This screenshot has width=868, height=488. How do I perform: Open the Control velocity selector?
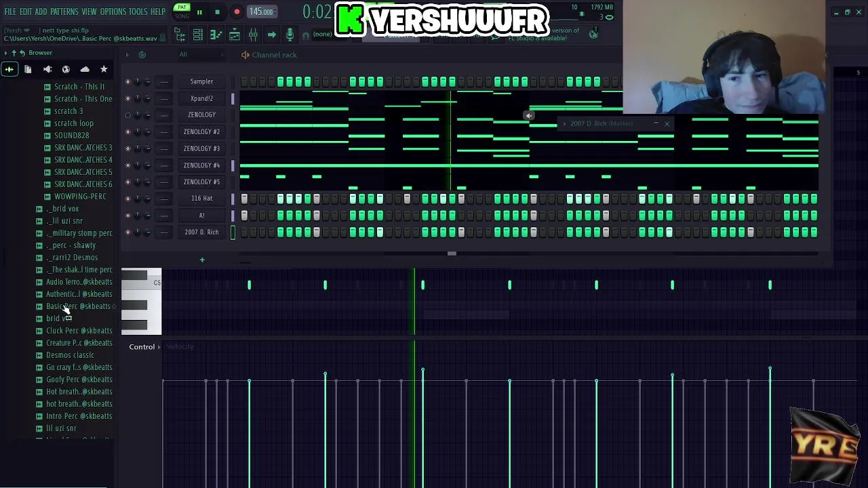coord(145,347)
